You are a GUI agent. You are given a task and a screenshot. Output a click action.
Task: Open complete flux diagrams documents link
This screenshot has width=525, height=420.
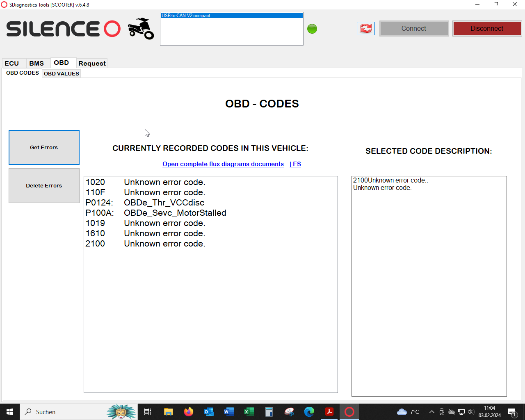(x=223, y=164)
